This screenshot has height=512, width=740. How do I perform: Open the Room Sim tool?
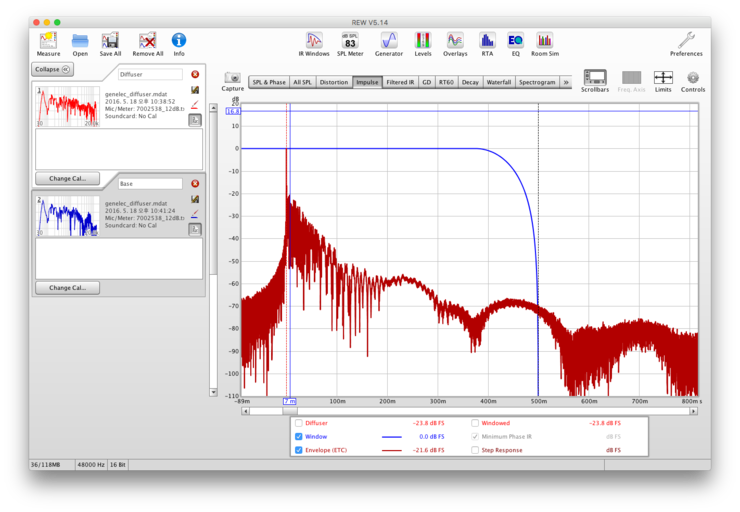click(544, 42)
